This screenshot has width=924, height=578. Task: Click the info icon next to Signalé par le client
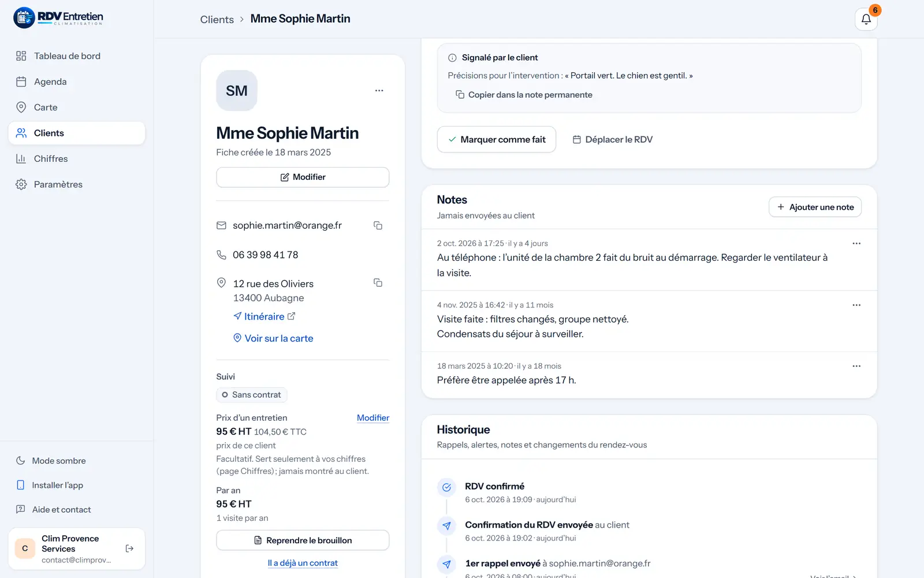(x=452, y=58)
